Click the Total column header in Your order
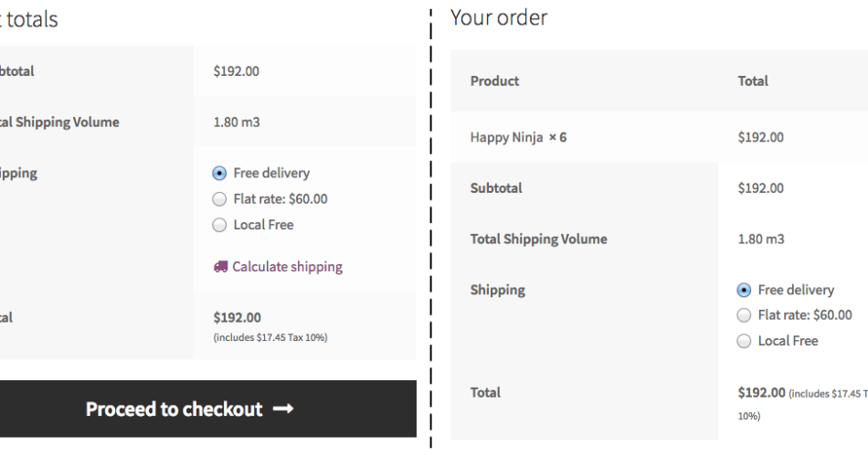This screenshot has width=868, height=457. coord(753,81)
